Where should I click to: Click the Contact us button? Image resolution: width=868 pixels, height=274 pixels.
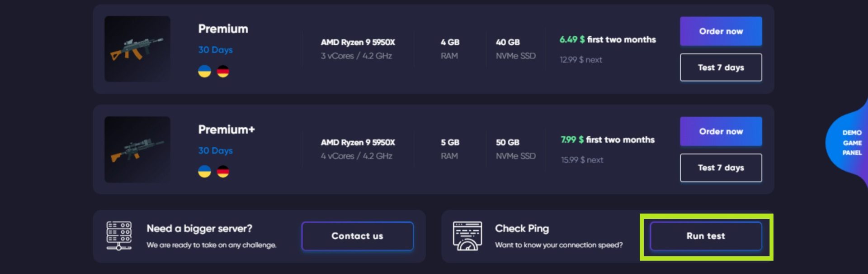pyautogui.click(x=357, y=236)
